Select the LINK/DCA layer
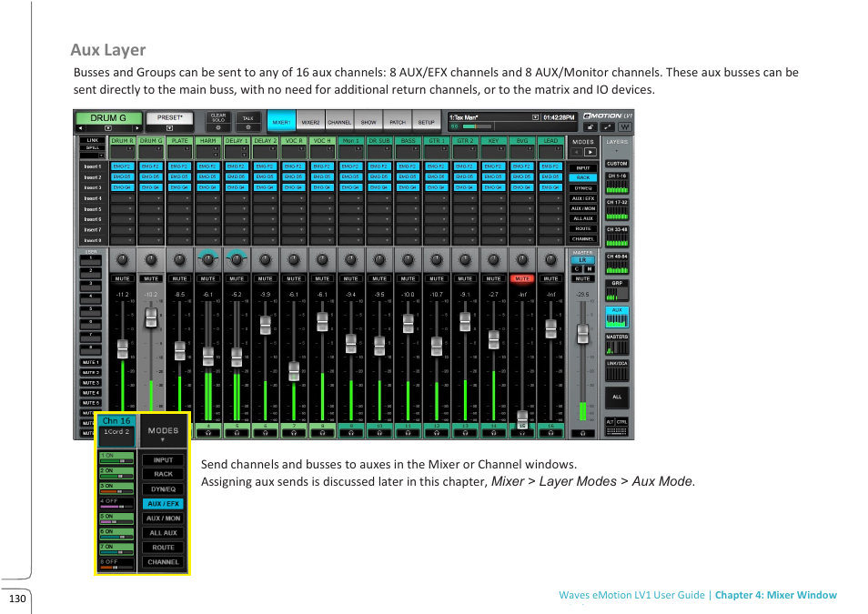The width and height of the screenshot is (868, 614). (x=617, y=370)
